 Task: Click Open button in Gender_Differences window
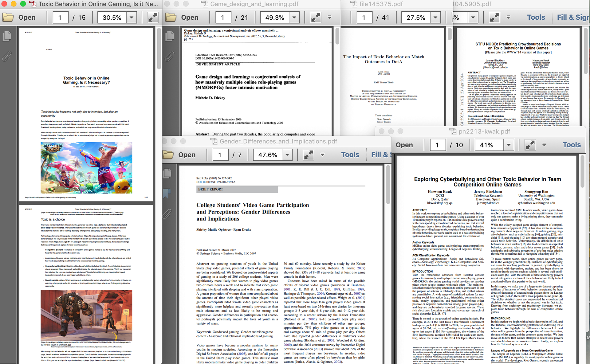pyautogui.click(x=187, y=155)
